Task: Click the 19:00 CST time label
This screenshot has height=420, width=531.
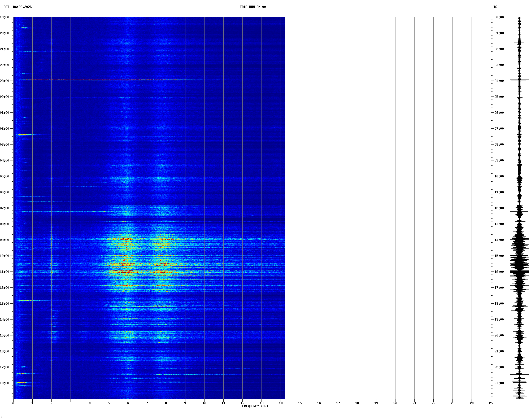Action: tap(5, 17)
